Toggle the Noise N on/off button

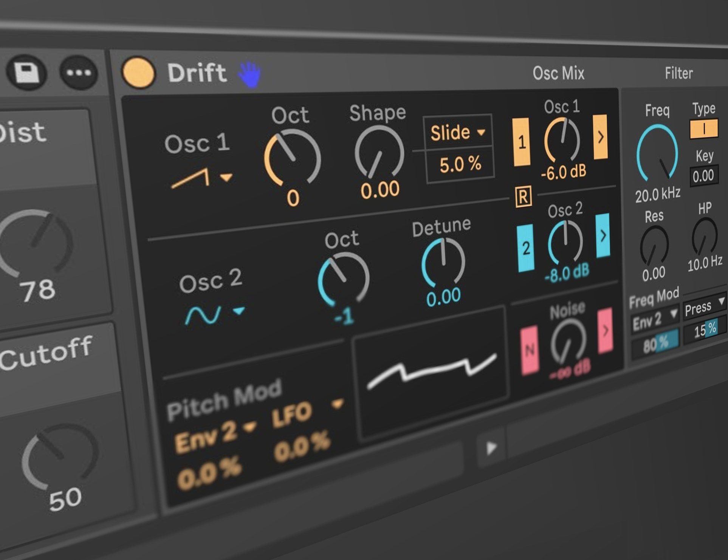530,350
